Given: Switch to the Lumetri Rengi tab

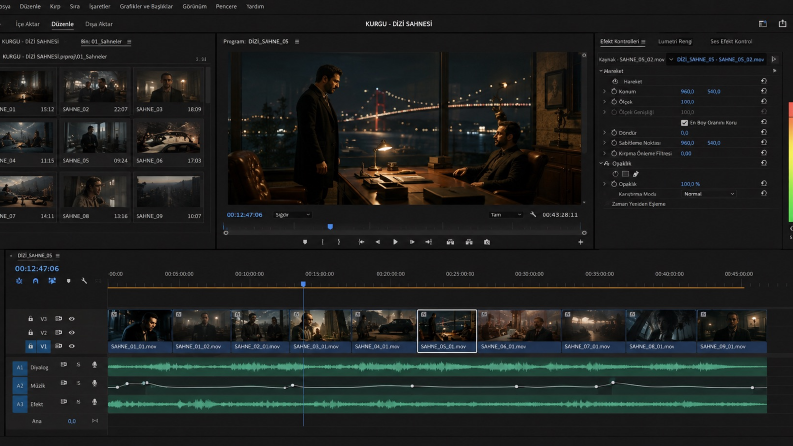Looking at the screenshot, I should pyautogui.click(x=675, y=41).
